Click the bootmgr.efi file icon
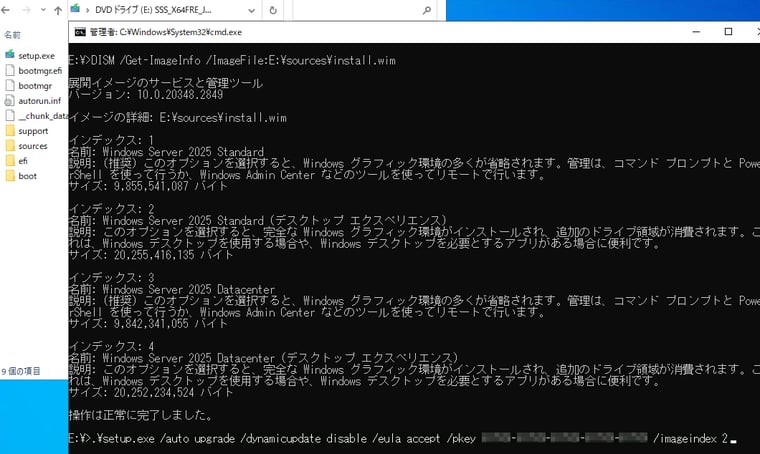The image size is (760, 454). click(10, 70)
